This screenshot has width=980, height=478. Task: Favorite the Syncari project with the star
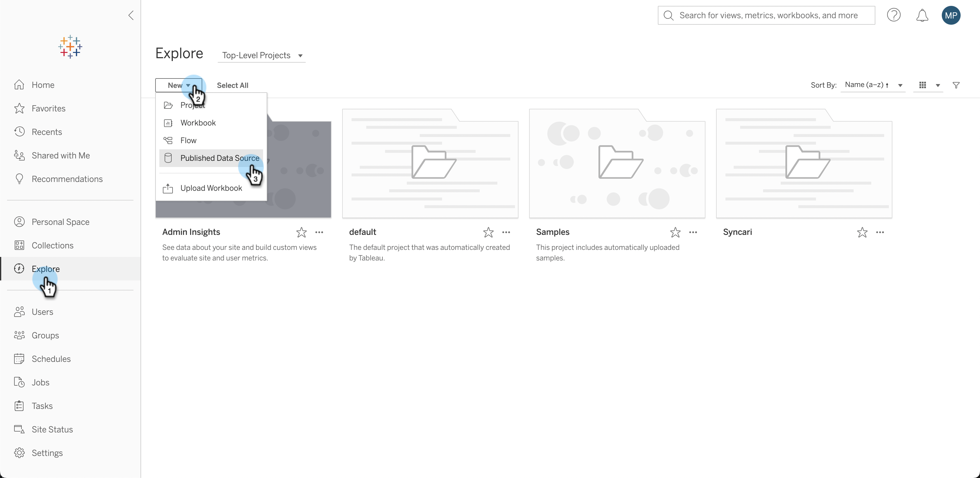(862, 232)
